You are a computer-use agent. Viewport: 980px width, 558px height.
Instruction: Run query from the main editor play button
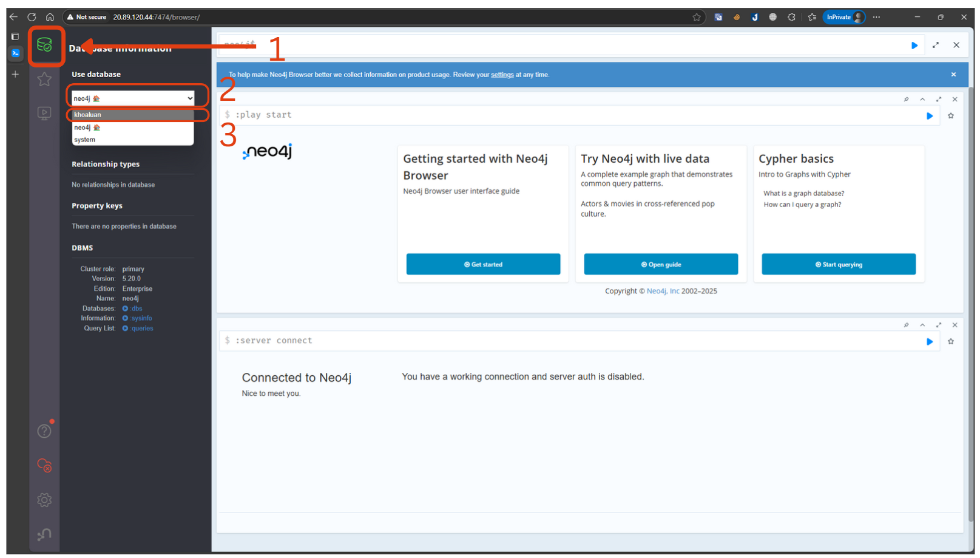[914, 46]
